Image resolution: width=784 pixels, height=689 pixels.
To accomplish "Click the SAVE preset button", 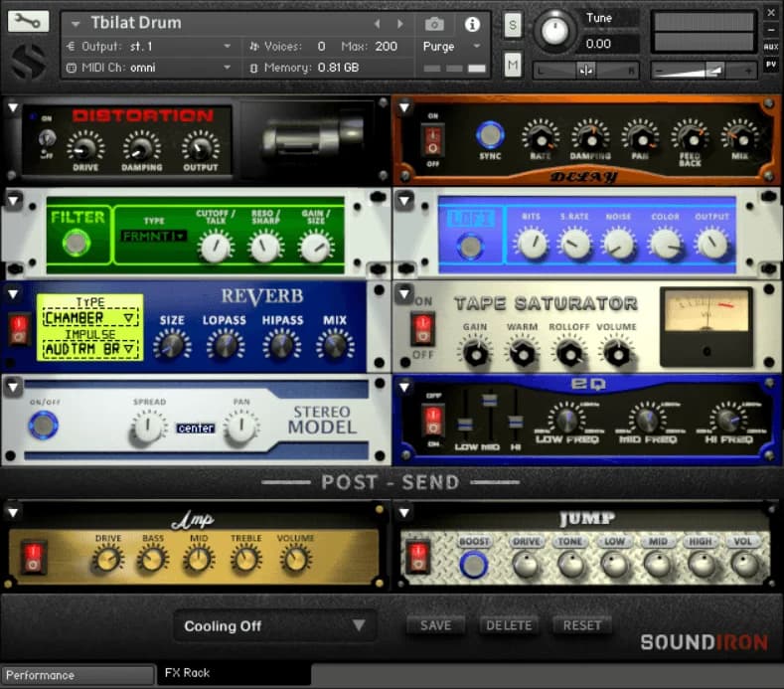I will point(435,625).
